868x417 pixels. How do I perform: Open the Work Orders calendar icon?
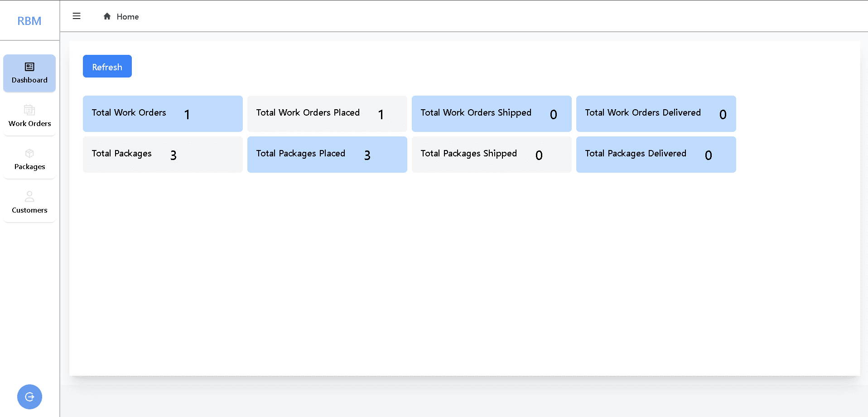(29, 110)
